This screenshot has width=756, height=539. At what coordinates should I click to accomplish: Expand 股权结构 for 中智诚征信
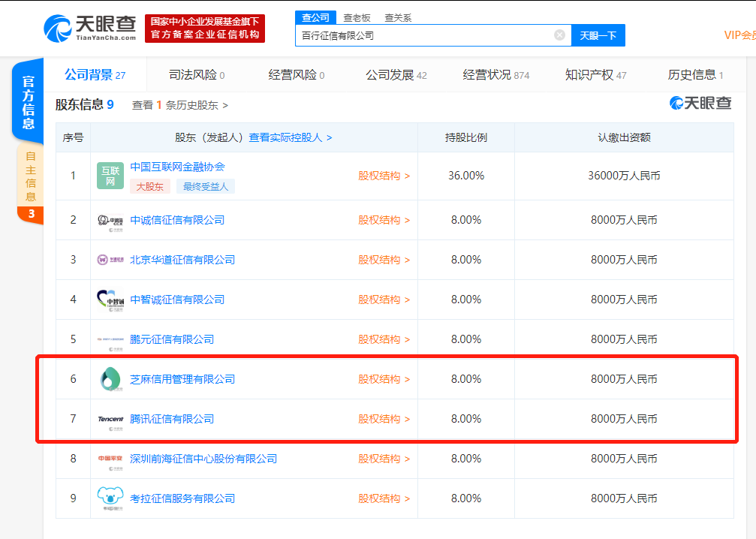pos(384,300)
